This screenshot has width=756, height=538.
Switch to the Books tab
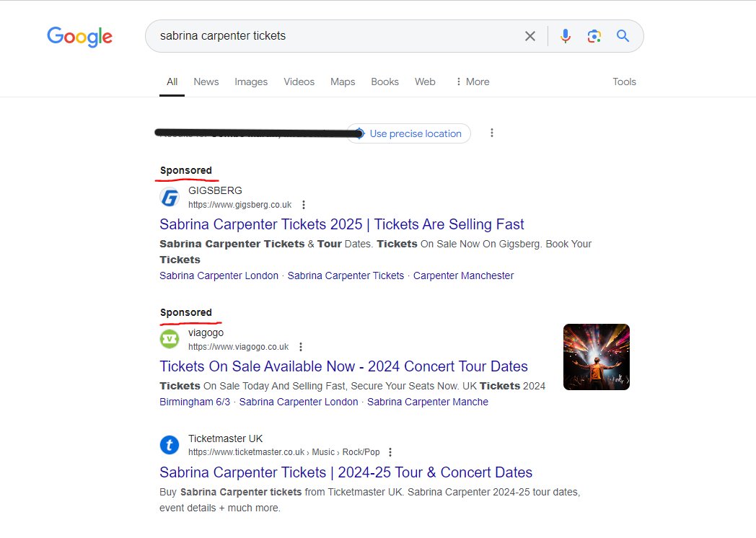click(384, 82)
